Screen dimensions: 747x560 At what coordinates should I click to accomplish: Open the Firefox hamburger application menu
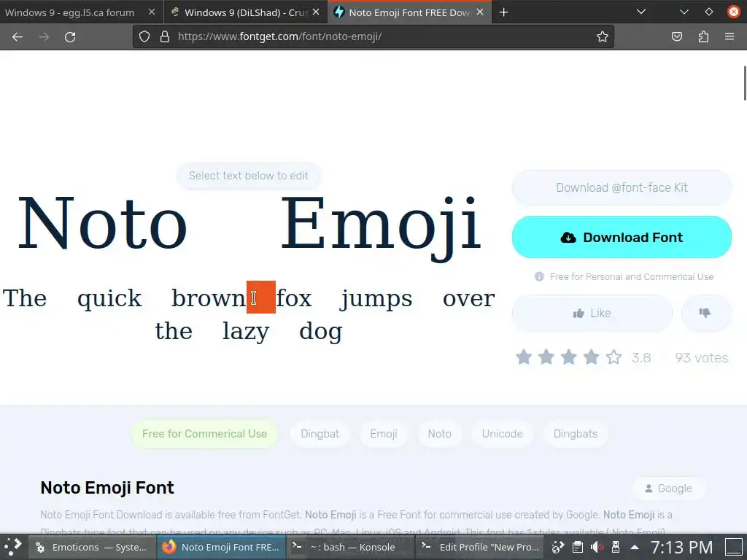(x=729, y=36)
